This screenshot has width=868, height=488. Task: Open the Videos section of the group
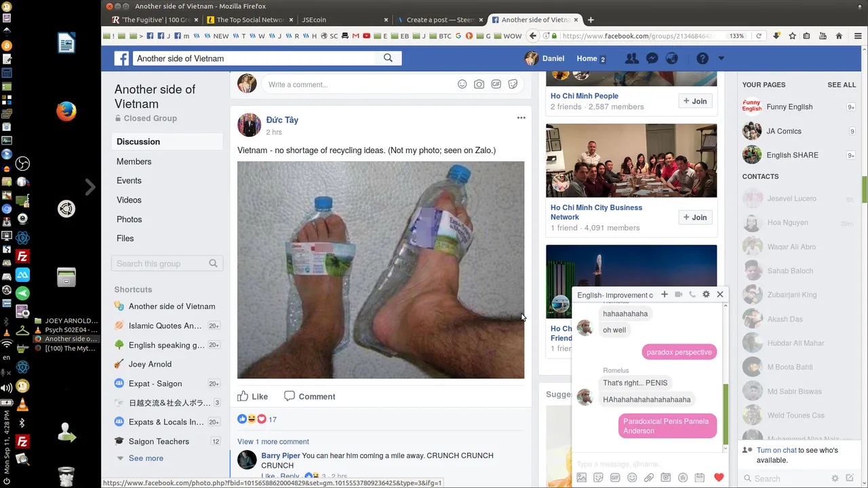pos(129,200)
